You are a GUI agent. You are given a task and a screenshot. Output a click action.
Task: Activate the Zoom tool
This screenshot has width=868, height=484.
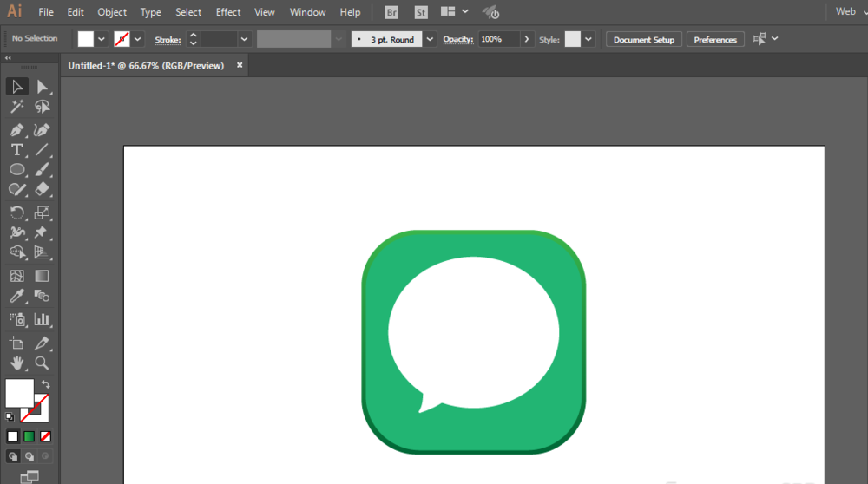[x=42, y=363]
